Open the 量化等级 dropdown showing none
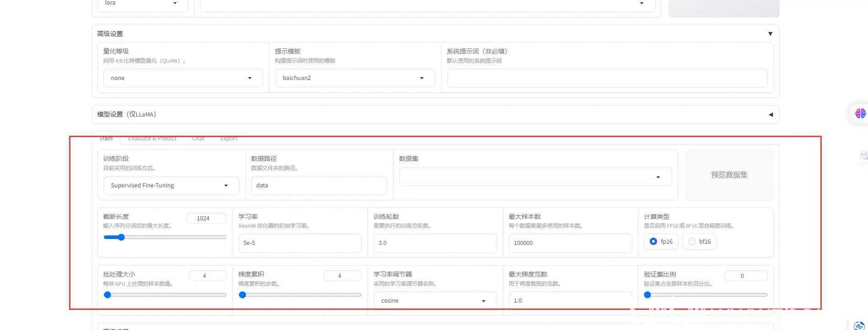Image resolution: width=868 pixels, height=330 pixels. (183, 78)
